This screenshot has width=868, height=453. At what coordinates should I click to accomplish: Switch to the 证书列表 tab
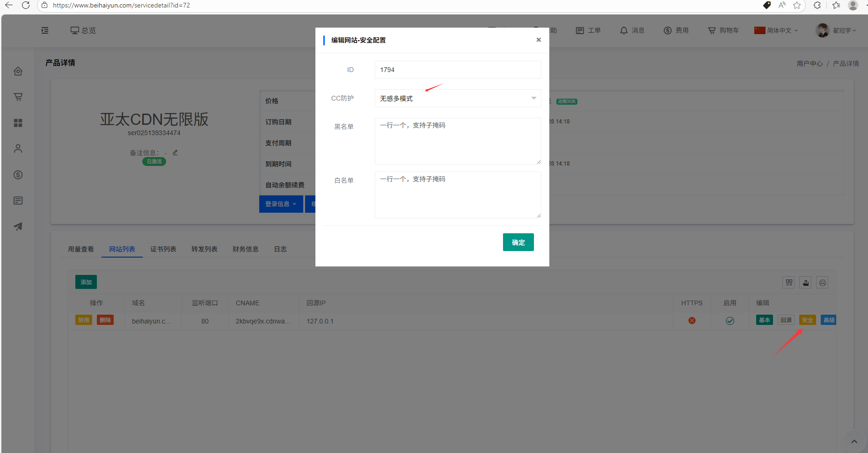click(x=163, y=249)
